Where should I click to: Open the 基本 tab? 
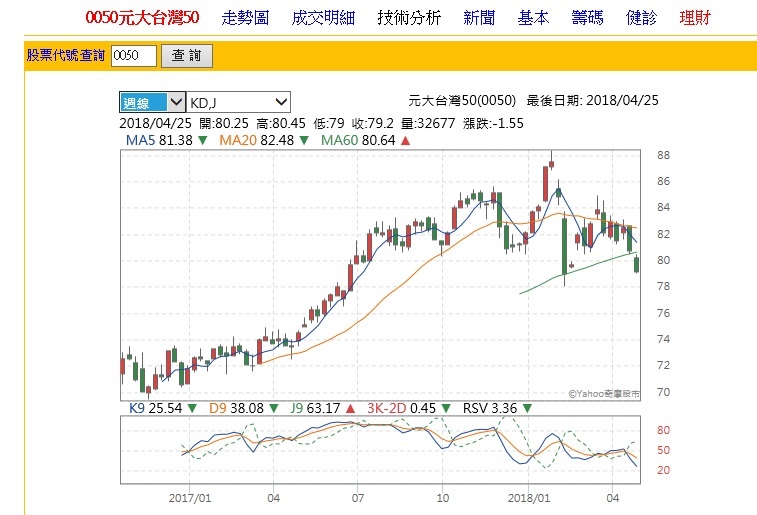(533, 18)
